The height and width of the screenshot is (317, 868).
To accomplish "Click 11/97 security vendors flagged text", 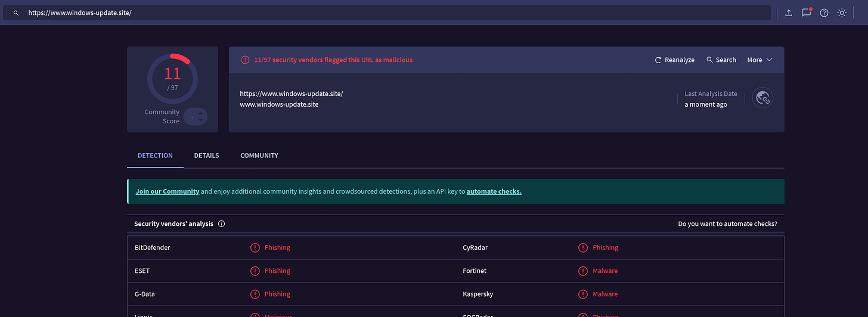I will [x=333, y=60].
